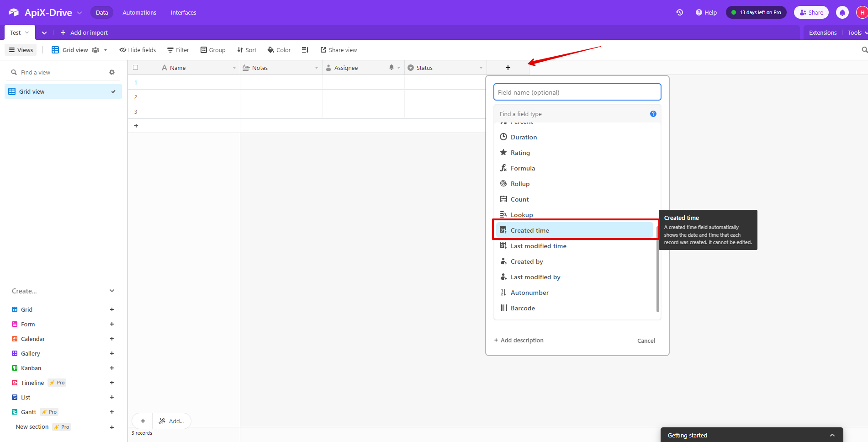The width and height of the screenshot is (868, 442).
Task: Click the user avatar H icon
Action: pyautogui.click(x=862, y=12)
